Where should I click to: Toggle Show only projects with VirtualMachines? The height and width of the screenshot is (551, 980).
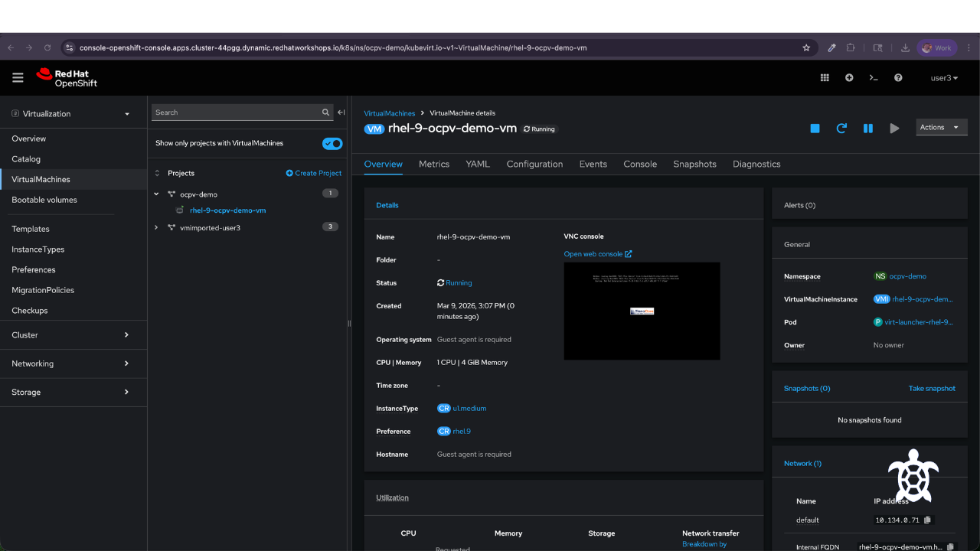pos(332,143)
